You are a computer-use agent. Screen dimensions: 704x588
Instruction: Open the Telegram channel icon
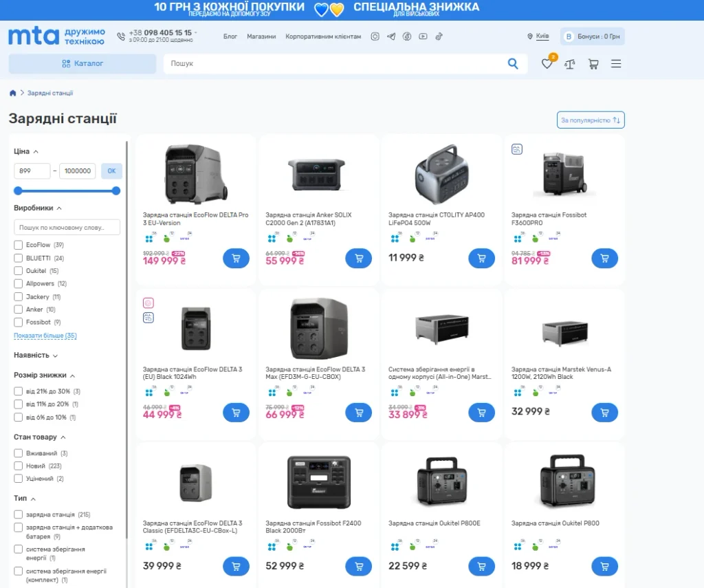[391, 36]
